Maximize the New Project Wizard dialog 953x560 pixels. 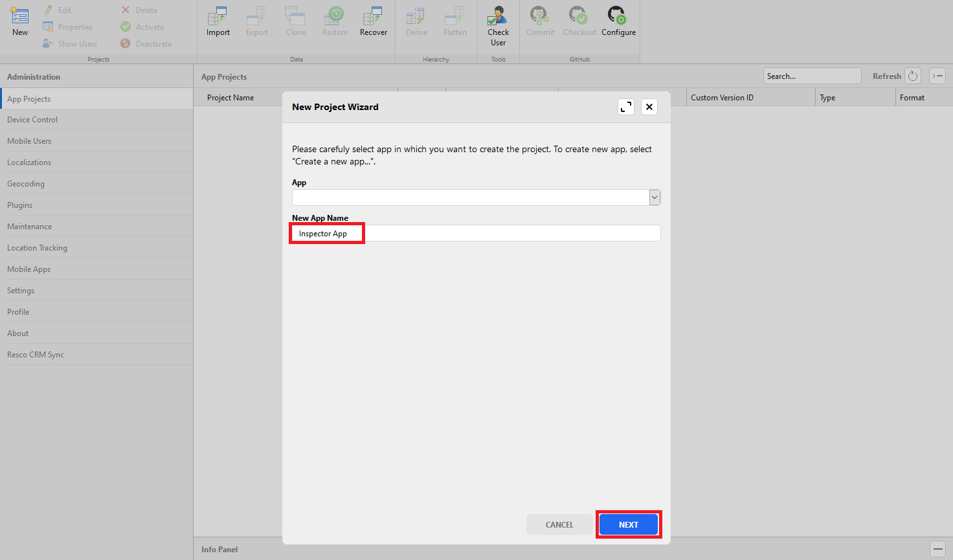[626, 107]
